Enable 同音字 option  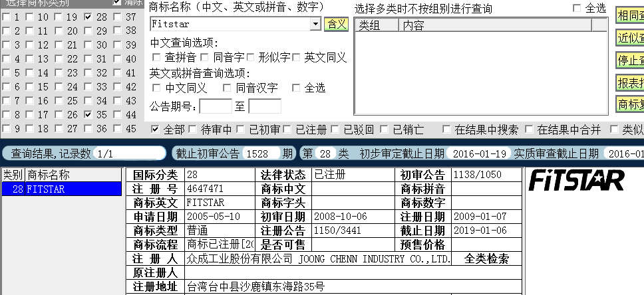204,57
